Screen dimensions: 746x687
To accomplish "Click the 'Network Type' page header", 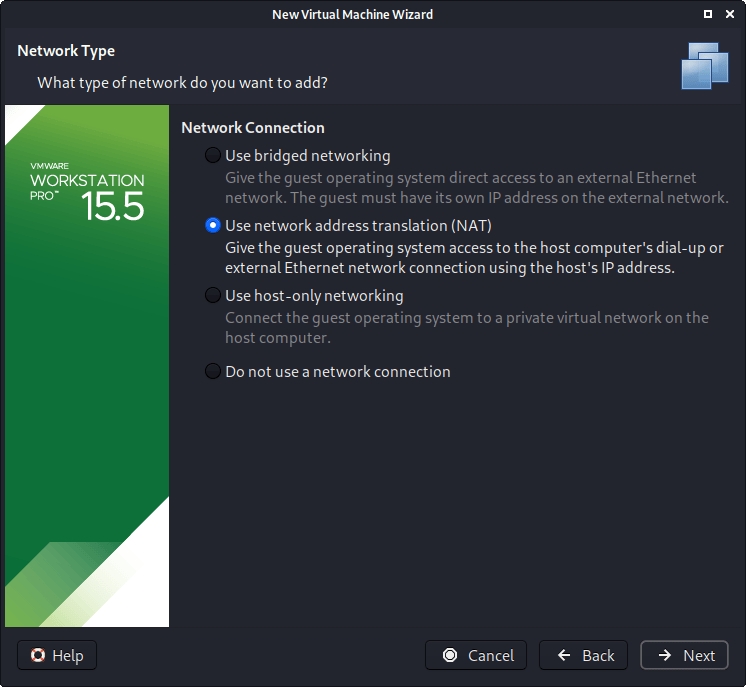I will [x=66, y=51].
